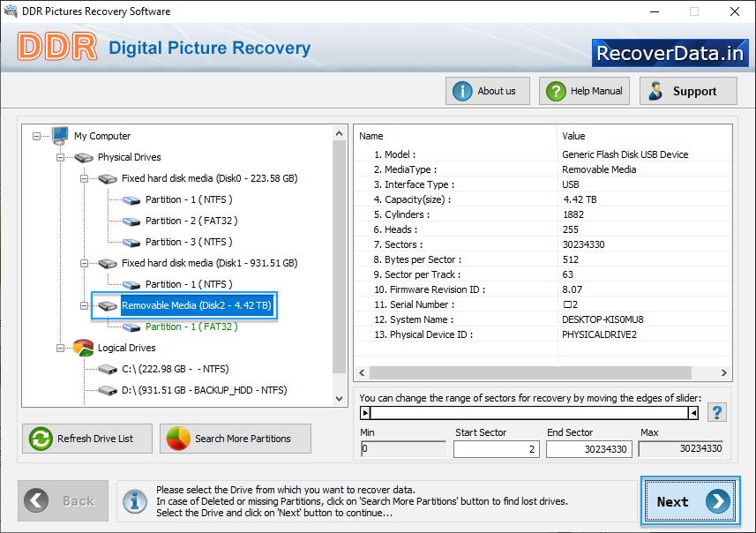Search More Partitions
This screenshot has height=533, width=756.
coord(236,439)
